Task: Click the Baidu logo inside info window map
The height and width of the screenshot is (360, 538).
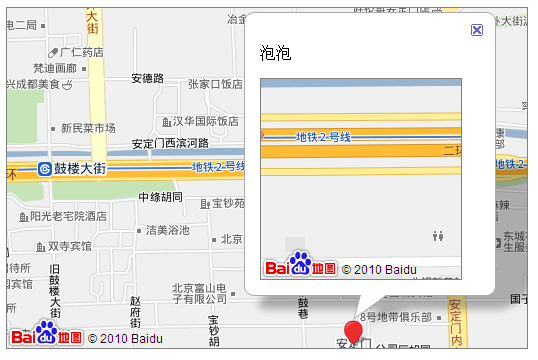Action: (300, 264)
